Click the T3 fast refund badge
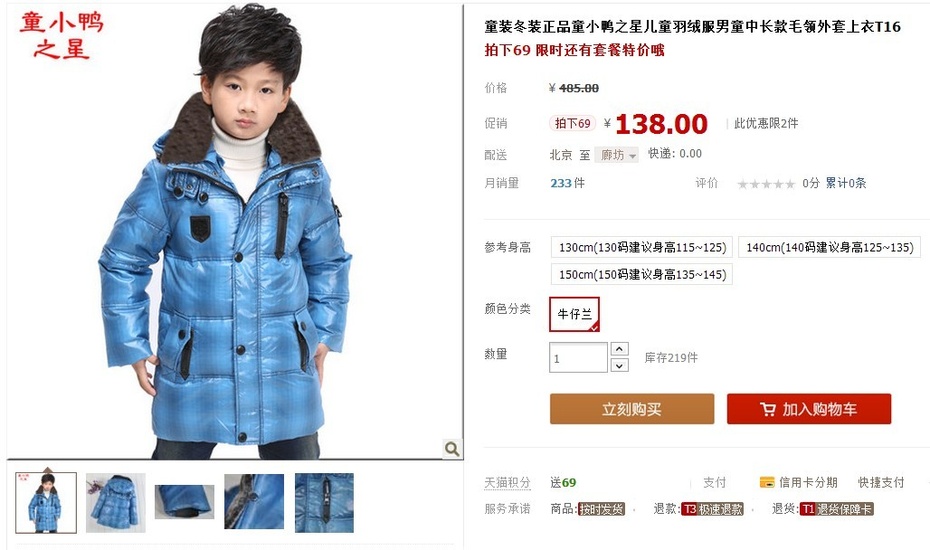This screenshot has height=550, width=930. [712, 509]
